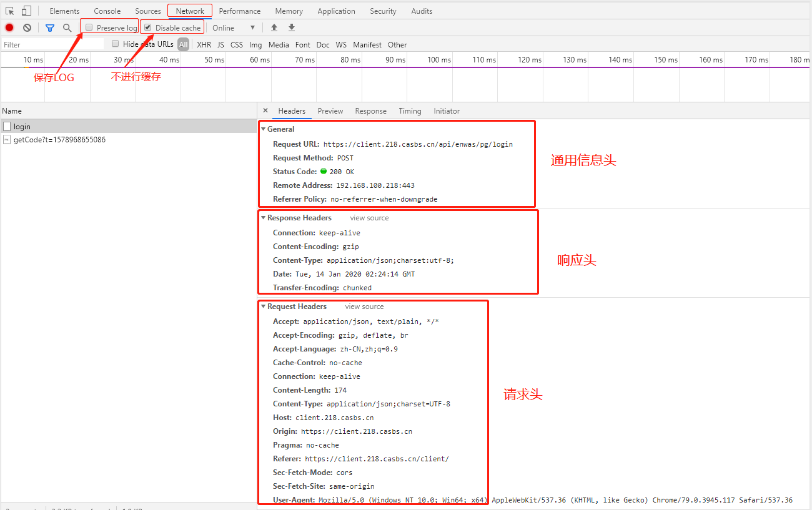Click the Sec-Fetch-Mode cors value

pos(344,473)
